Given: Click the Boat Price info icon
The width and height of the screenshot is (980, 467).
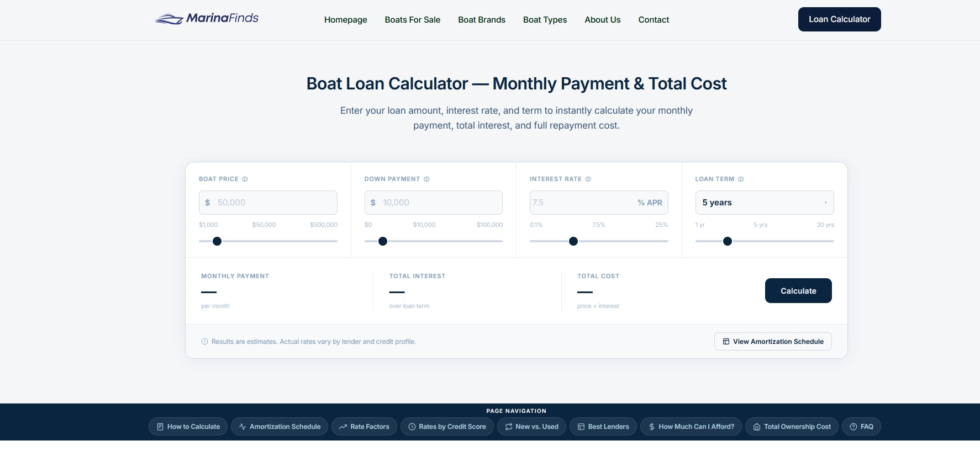Looking at the screenshot, I should (245, 179).
